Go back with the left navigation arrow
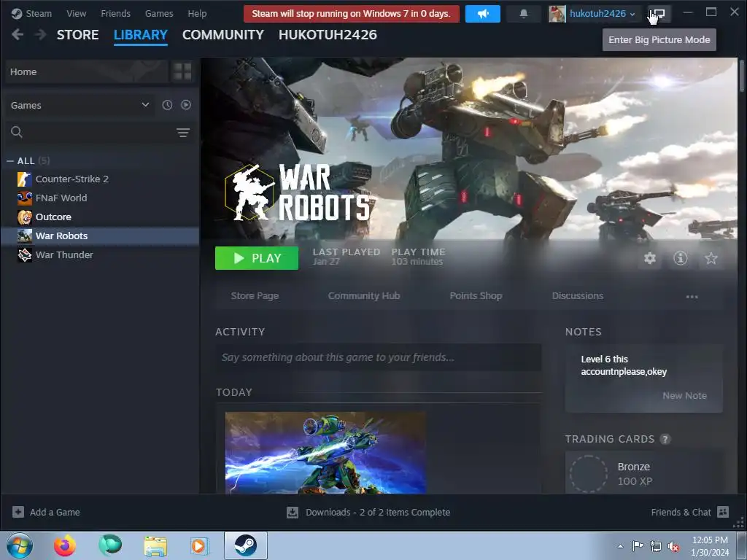 point(18,34)
